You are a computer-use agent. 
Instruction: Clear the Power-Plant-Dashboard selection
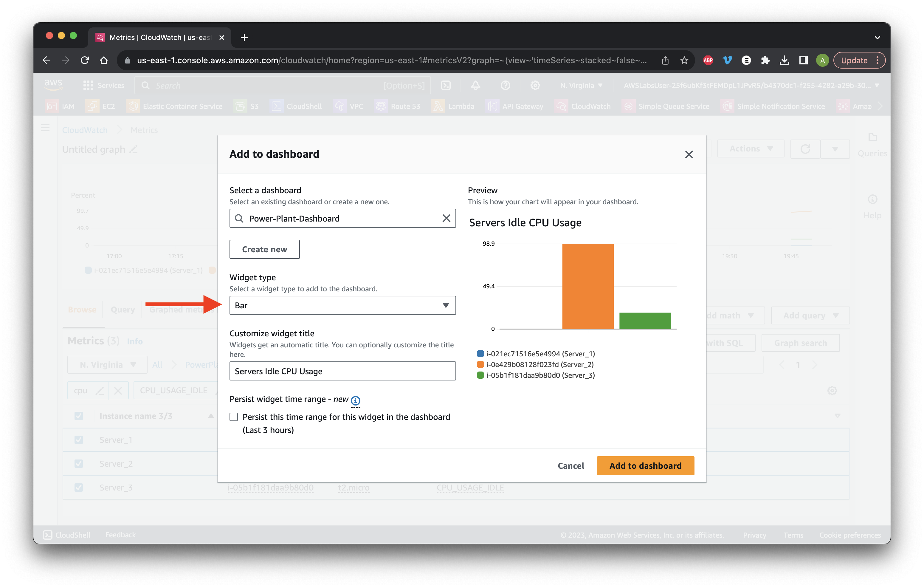(x=446, y=218)
